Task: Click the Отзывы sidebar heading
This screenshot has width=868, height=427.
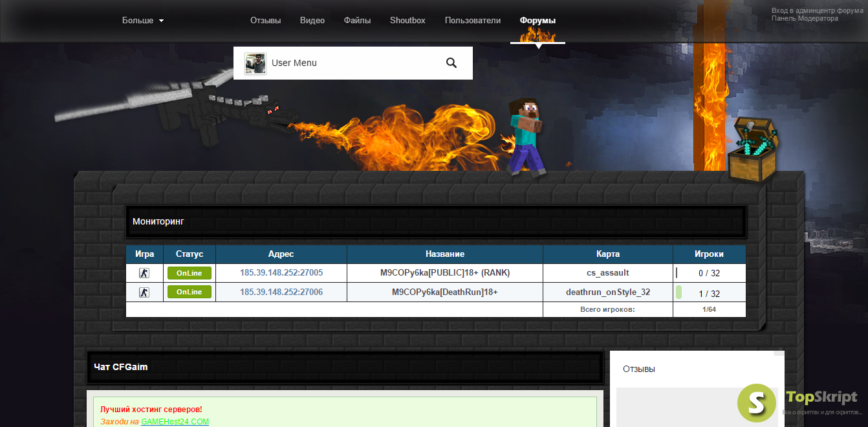Action: click(639, 369)
